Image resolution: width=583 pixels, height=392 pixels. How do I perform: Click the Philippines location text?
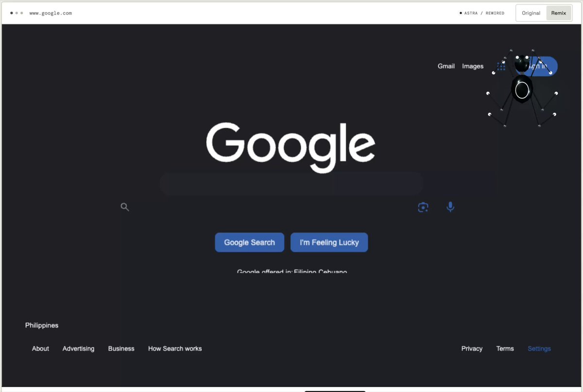[42, 325]
